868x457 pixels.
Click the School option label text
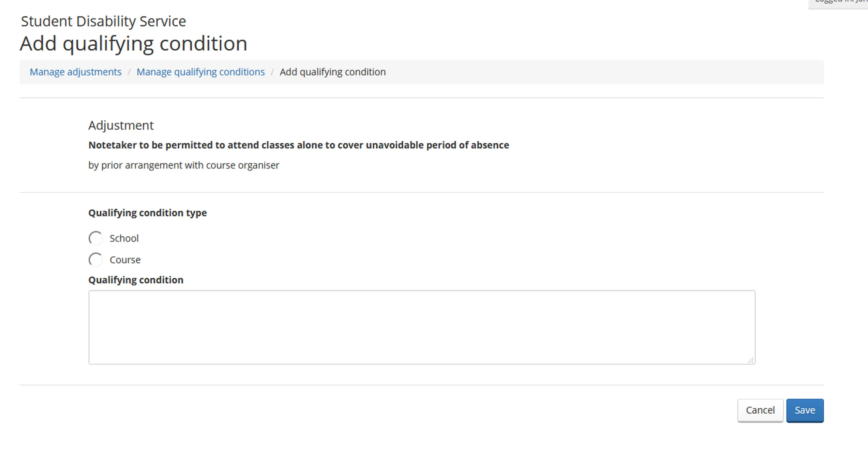(124, 238)
